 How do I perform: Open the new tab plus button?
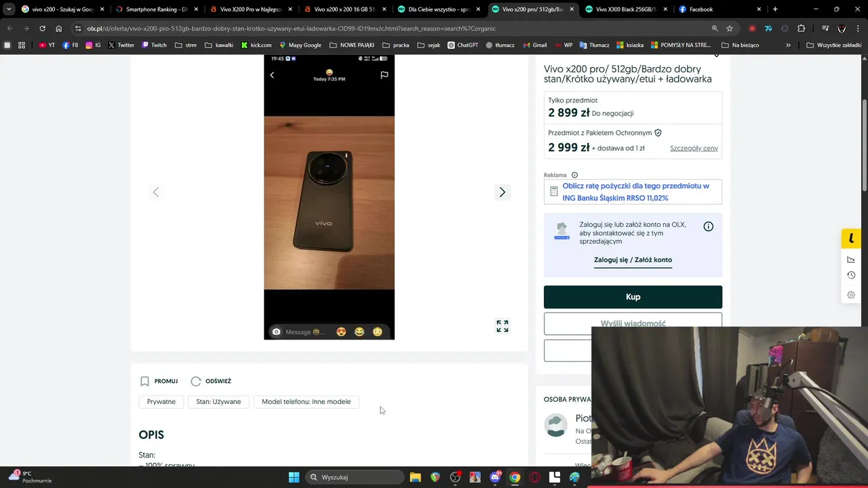(x=775, y=9)
